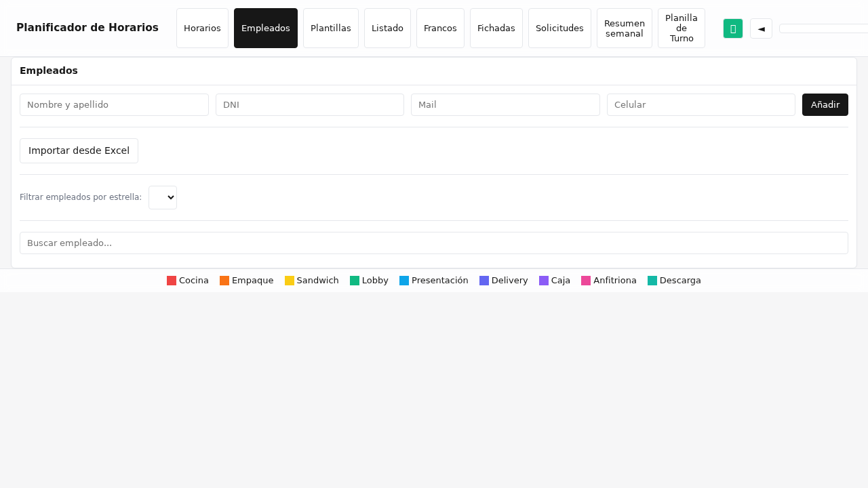Focus the Mail input field
Viewport: 868px width, 488px height.
point(505,105)
